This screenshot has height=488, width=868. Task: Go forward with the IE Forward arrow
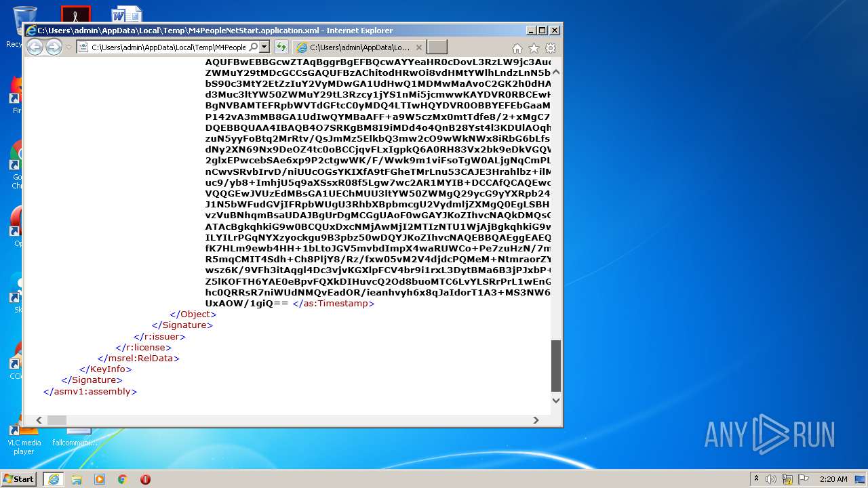[x=54, y=47]
